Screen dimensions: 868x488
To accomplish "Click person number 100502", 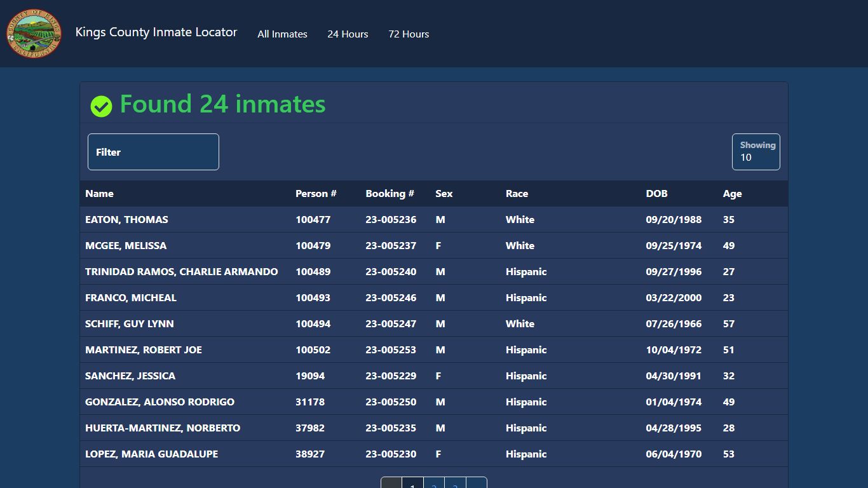I will (313, 350).
